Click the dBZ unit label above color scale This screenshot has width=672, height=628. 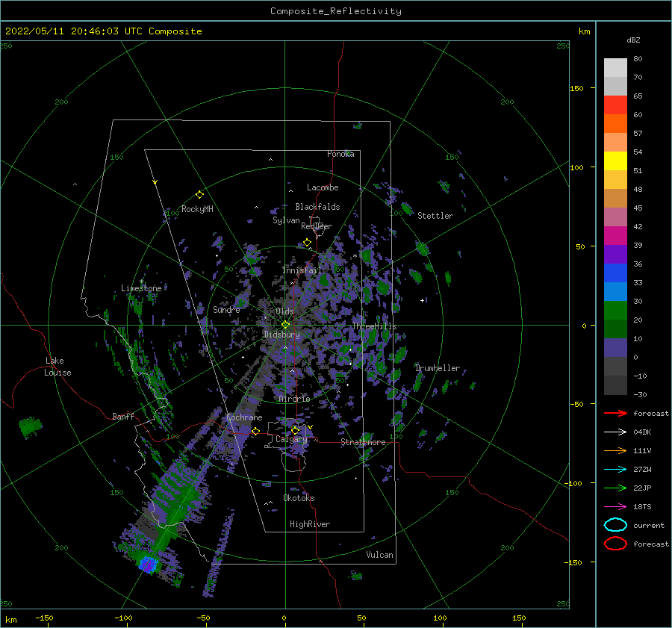(633, 40)
